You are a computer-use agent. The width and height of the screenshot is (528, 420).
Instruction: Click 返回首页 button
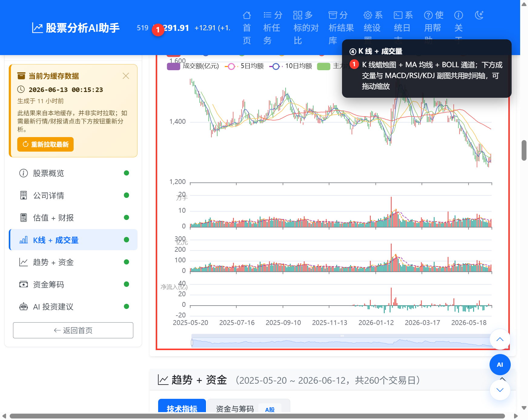(x=73, y=330)
